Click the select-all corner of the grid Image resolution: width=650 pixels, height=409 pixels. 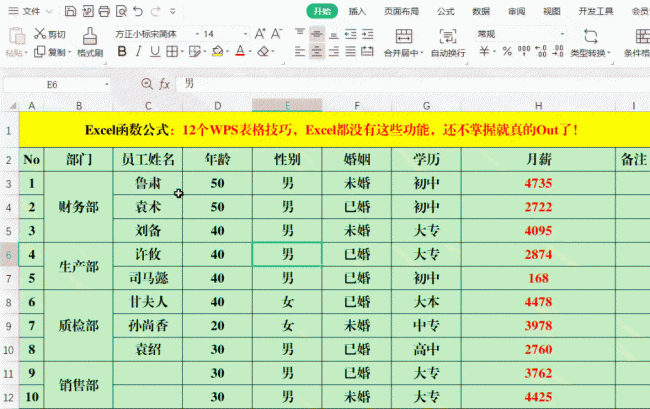[13, 106]
